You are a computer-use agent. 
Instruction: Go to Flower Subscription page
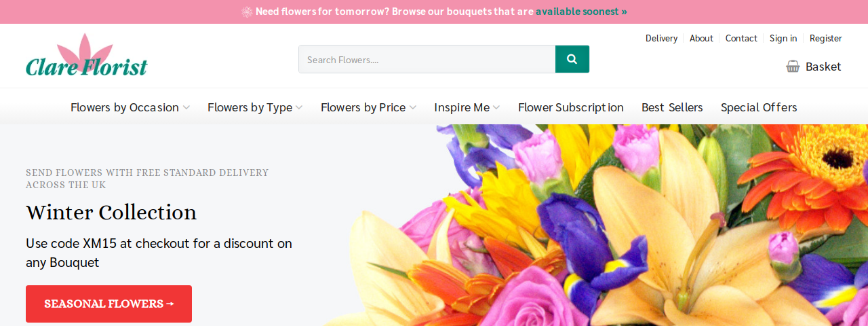[x=571, y=107]
